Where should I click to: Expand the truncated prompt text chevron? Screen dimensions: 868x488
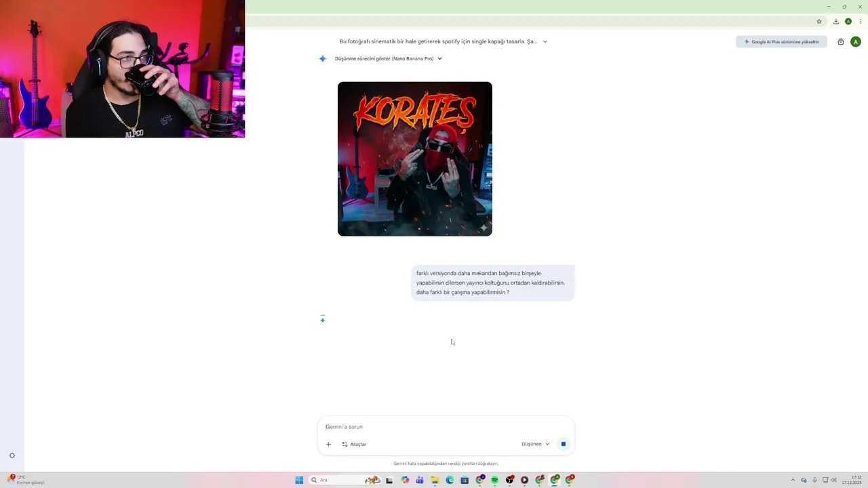coord(545,41)
